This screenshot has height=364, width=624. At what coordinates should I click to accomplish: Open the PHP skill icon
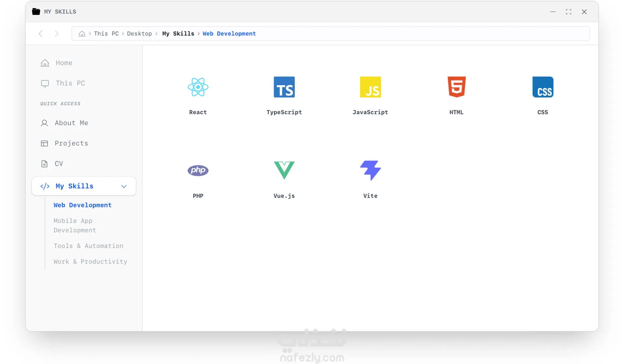(x=198, y=170)
